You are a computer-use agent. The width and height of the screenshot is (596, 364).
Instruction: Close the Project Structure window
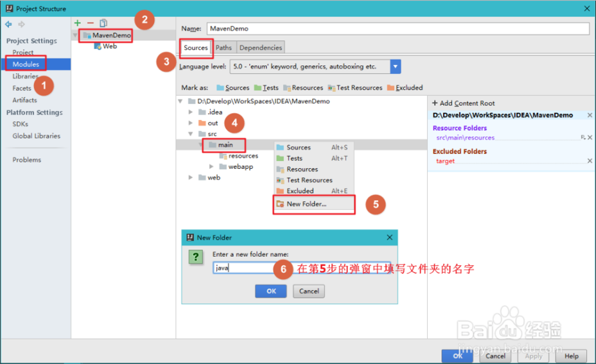[587, 8]
